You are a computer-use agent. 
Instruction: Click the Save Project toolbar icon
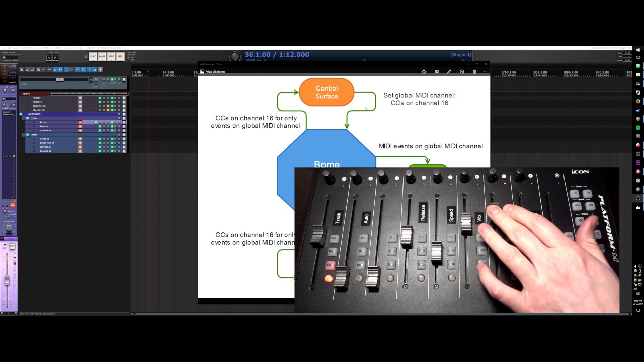[x=33, y=70]
